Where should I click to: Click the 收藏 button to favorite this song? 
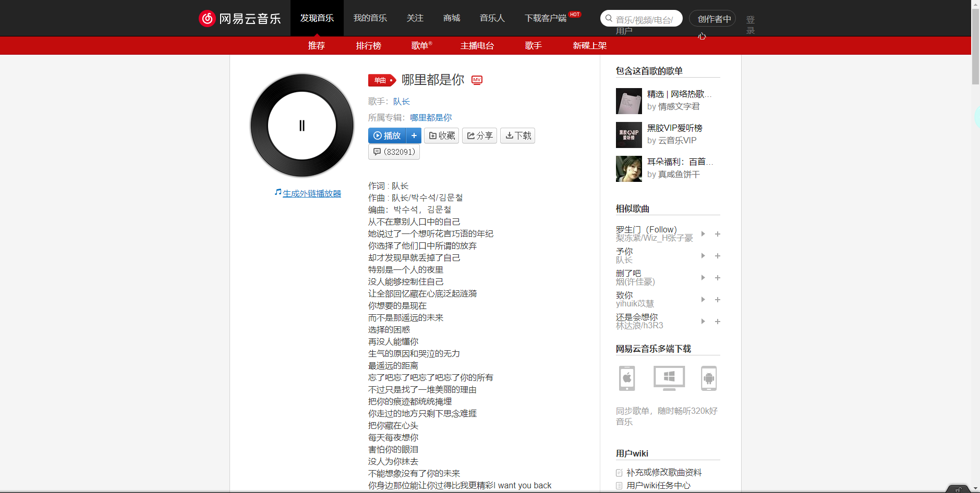pos(441,135)
